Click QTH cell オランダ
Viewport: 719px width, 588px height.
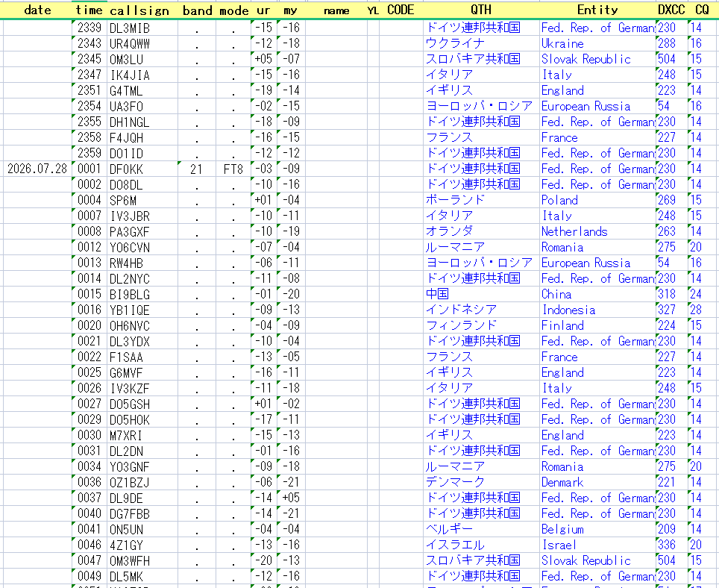click(482, 231)
